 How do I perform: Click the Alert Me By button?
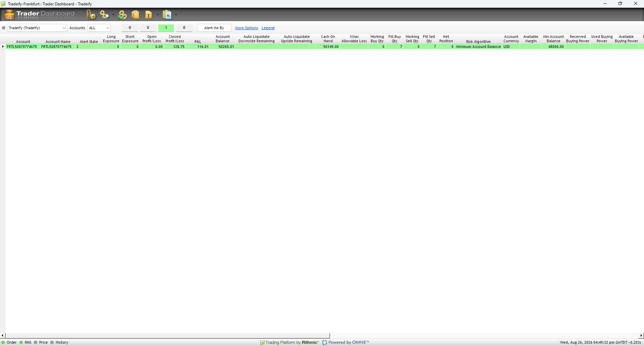click(x=214, y=28)
